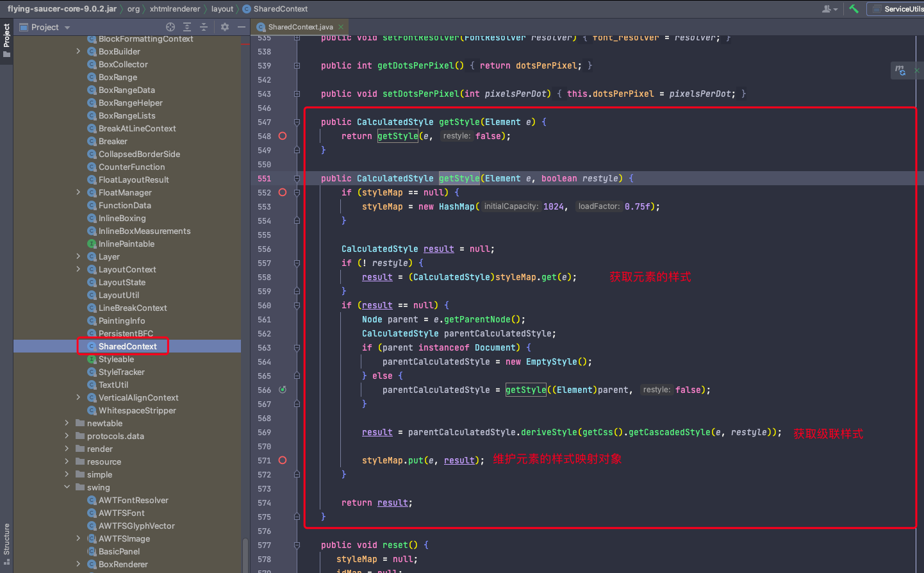The image size is (924, 573).
Task: Hide the Project panel with minus icon
Action: point(242,27)
